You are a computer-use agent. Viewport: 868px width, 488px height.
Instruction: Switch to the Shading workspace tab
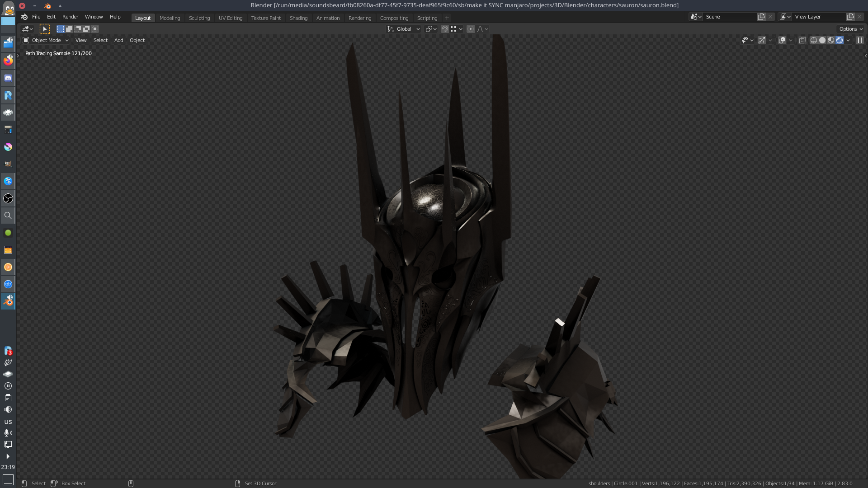(x=298, y=18)
